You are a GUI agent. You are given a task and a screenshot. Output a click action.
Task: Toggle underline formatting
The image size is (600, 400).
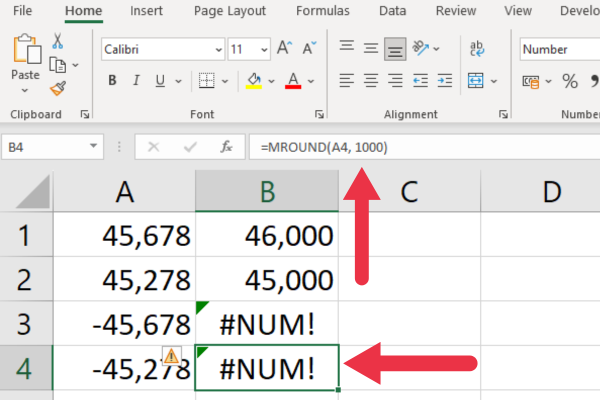click(x=160, y=80)
